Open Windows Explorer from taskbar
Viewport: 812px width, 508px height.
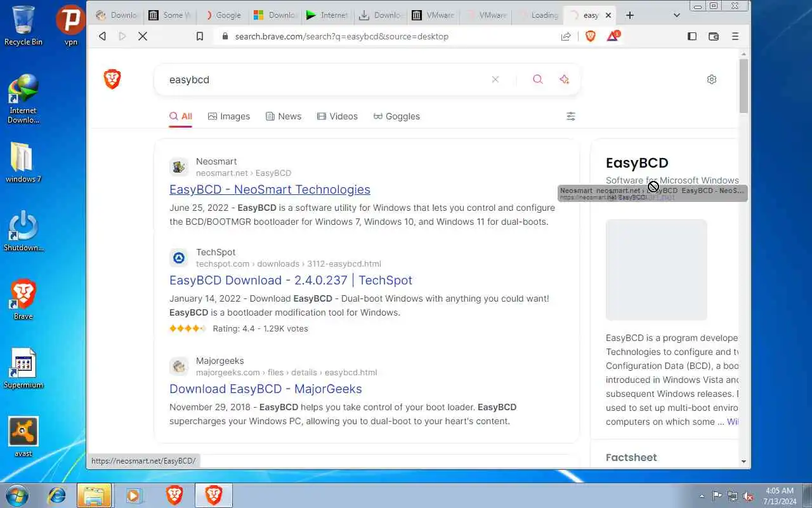coord(94,495)
